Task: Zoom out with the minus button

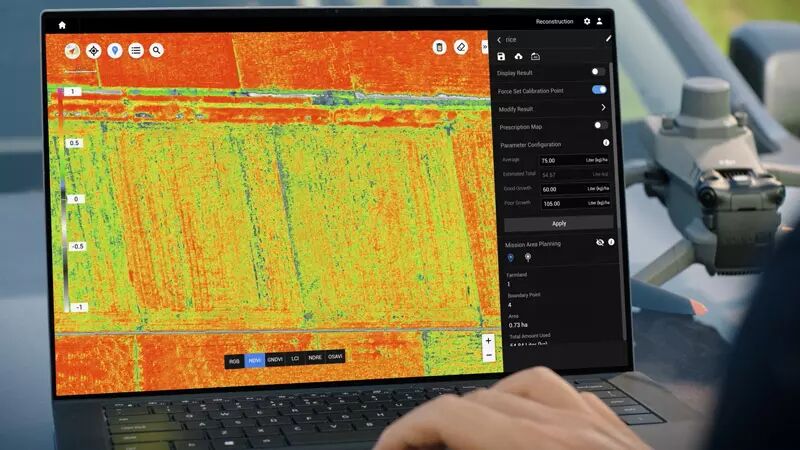Action: click(x=489, y=354)
